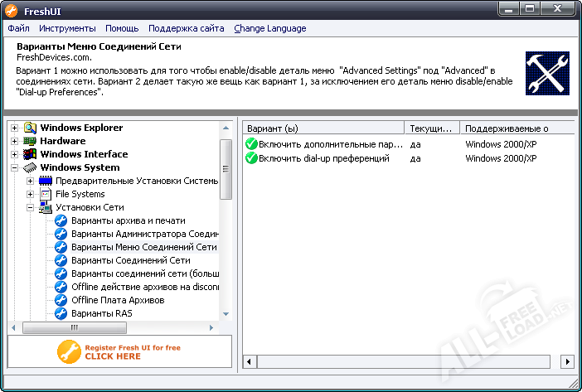Click the Windows System drive icon
The height and width of the screenshot is (392, 582).
point(30,167)
